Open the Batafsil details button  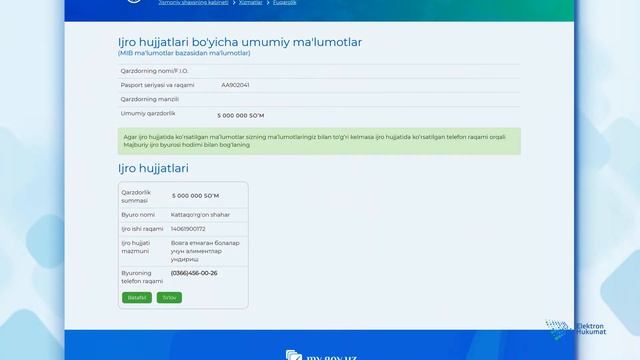coord(137,298)
